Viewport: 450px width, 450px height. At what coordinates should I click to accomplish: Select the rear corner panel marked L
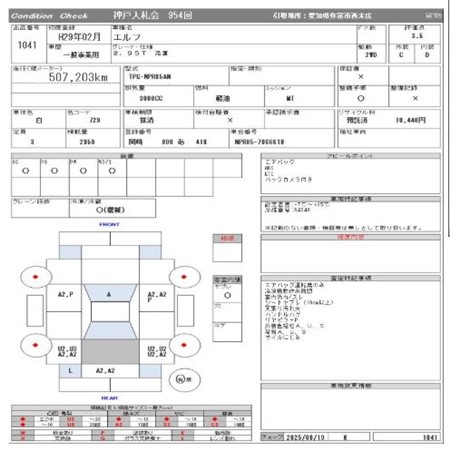coord(70,371)
